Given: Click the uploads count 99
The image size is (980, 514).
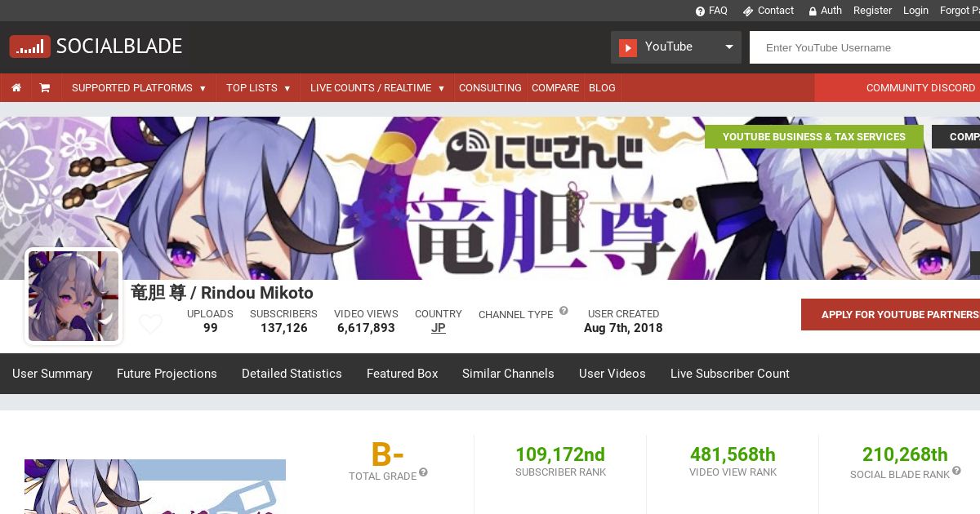Looking at the screenshot, I should pos(211,328).
